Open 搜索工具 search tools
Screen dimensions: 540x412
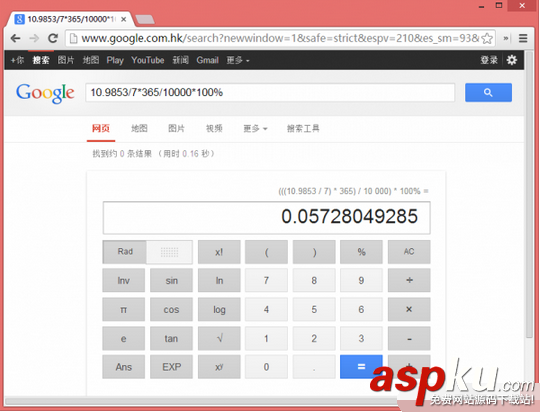[x=303, y=128]
